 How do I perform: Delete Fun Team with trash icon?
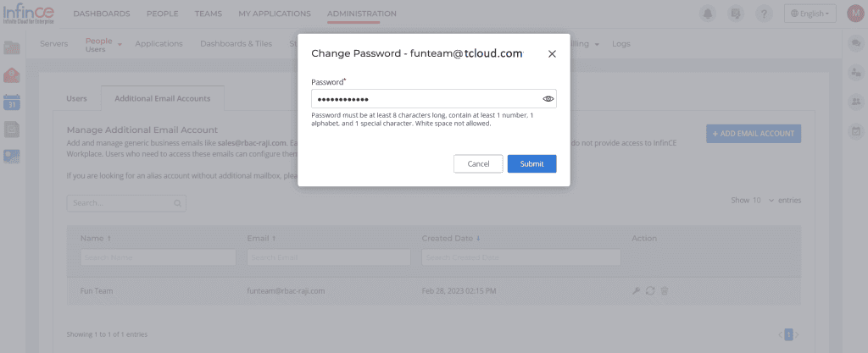click(665, 290)
